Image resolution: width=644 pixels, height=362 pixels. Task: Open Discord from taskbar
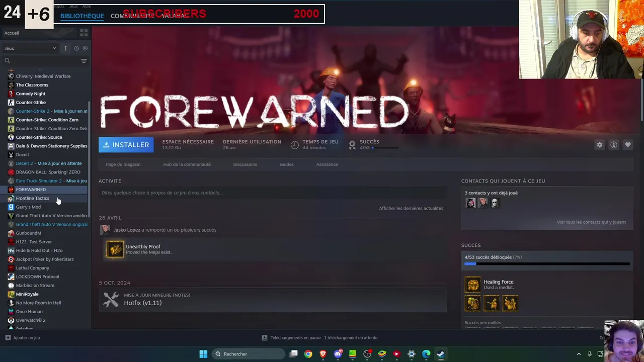(338, 354)
